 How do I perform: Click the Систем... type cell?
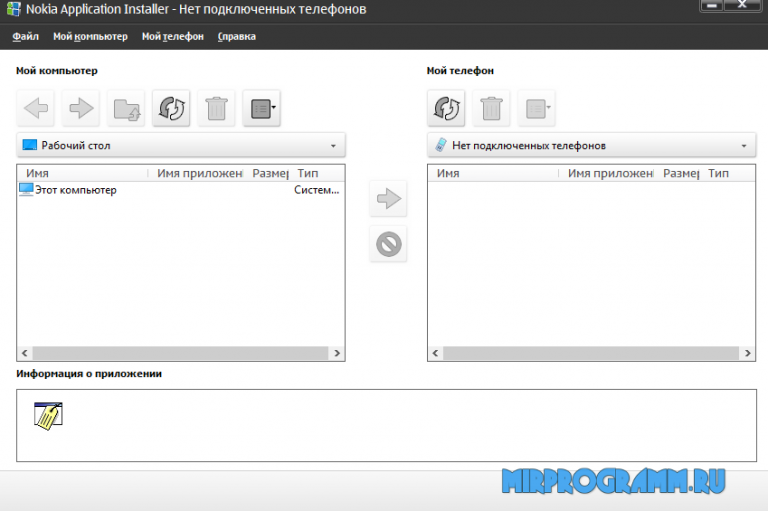tap(316, 190)
